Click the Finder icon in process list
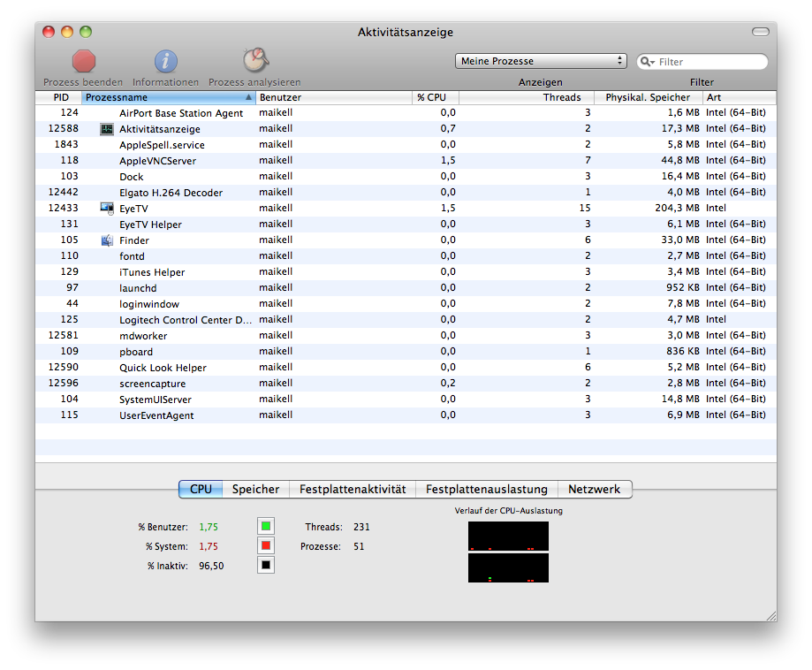 pos(107,240)
